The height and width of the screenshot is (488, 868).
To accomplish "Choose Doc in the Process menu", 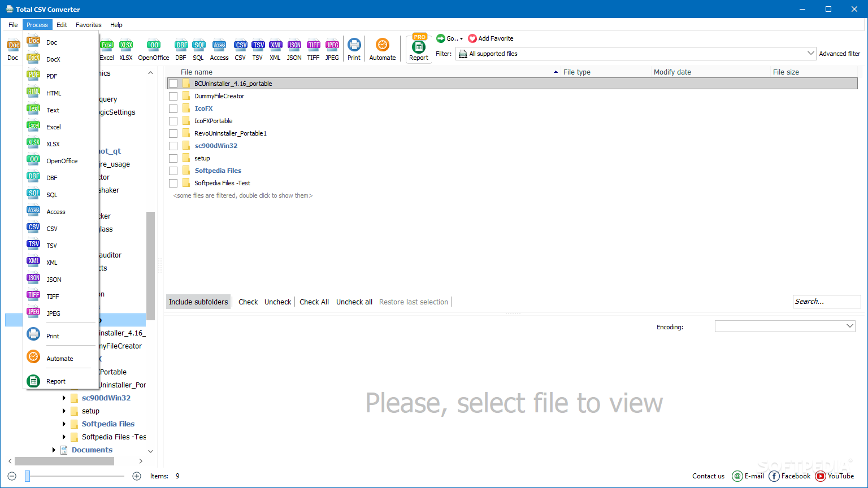I will coord(61,42).
